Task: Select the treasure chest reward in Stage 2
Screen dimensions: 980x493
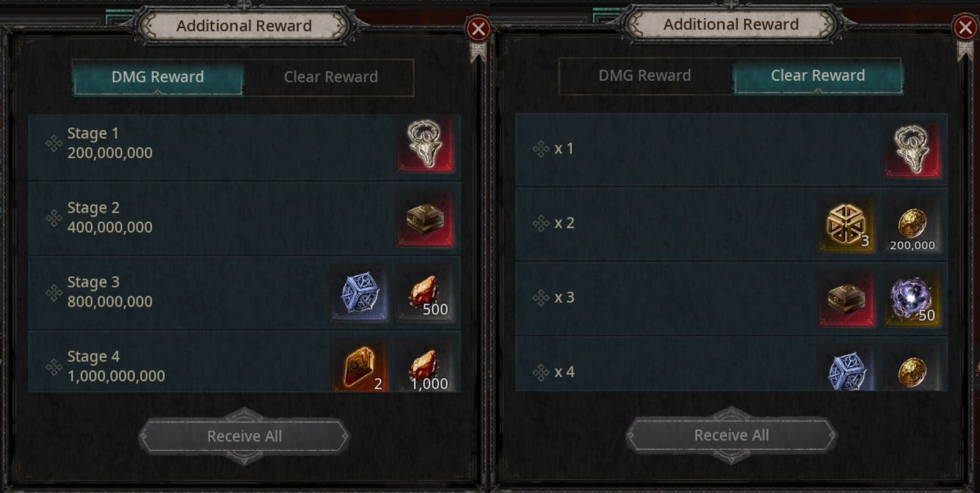Action: (x=425, y=219)
